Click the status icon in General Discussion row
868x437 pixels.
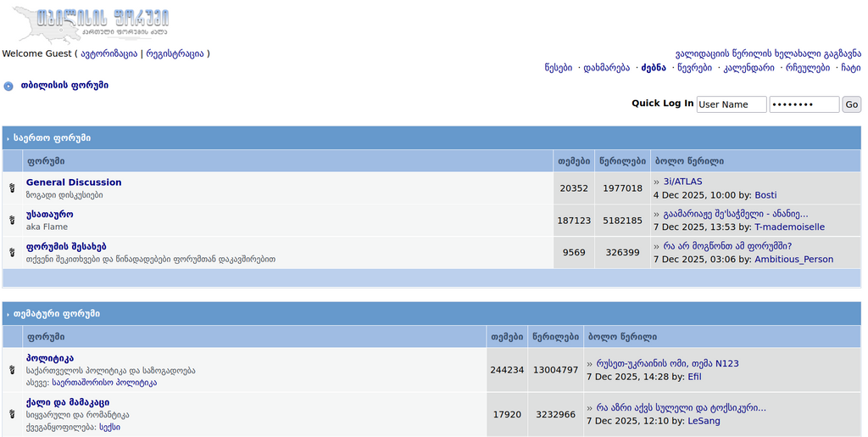12,188
